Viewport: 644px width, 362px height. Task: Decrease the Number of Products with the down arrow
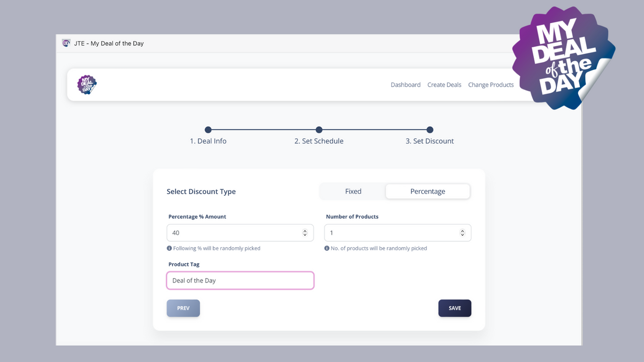[462, 235]
